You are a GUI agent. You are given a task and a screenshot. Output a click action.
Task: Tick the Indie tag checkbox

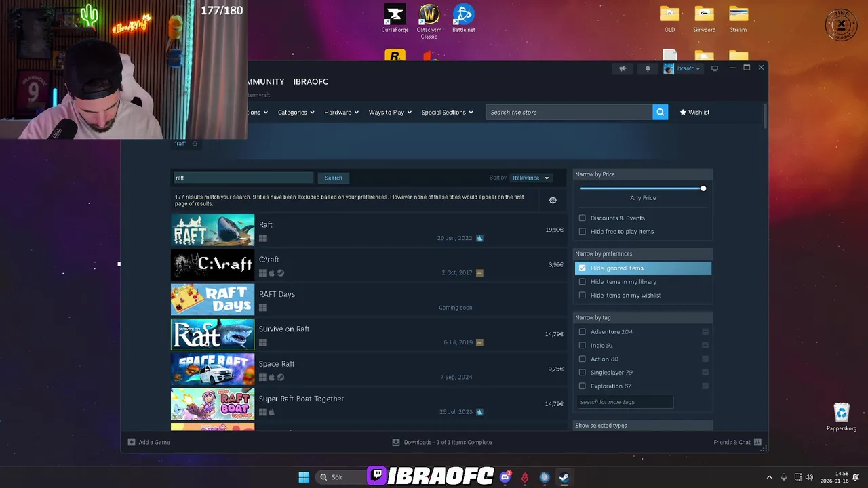click(x=582, y=346)
